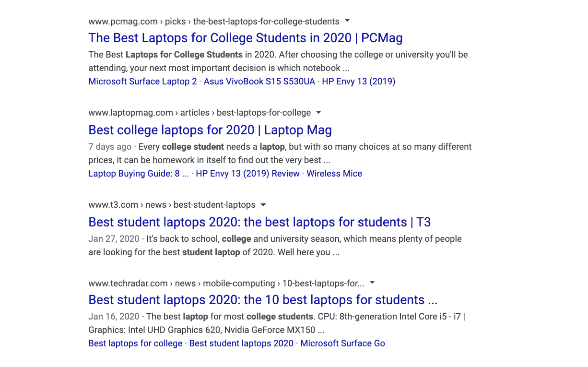This screenshot has width=588, height=367.
Task: Expand the dropdown arrow next to the pcmag.com URL
Action: point(347,21)
